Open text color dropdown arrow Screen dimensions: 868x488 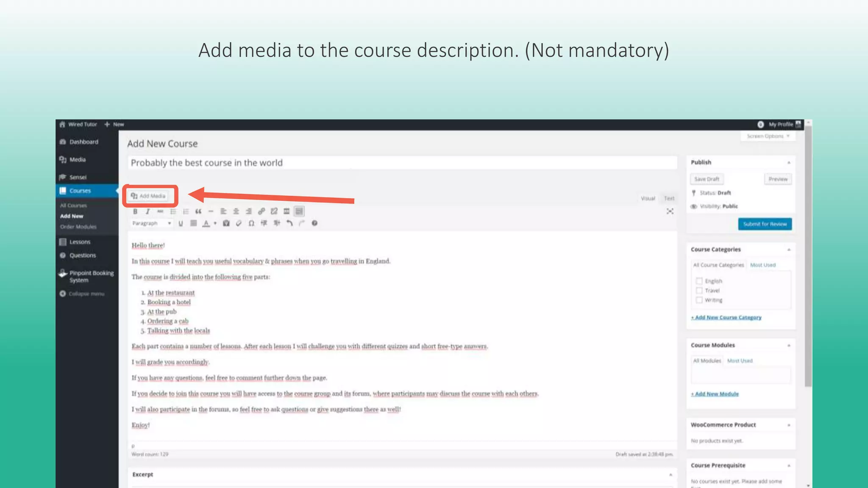[x=215, y=223]
